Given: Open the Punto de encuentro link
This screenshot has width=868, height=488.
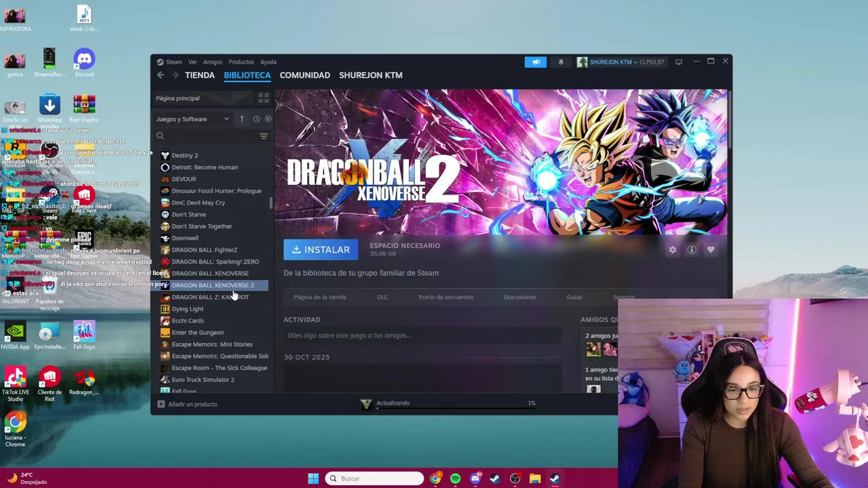Looking at the screenshot, I should (x=446, y=297).
